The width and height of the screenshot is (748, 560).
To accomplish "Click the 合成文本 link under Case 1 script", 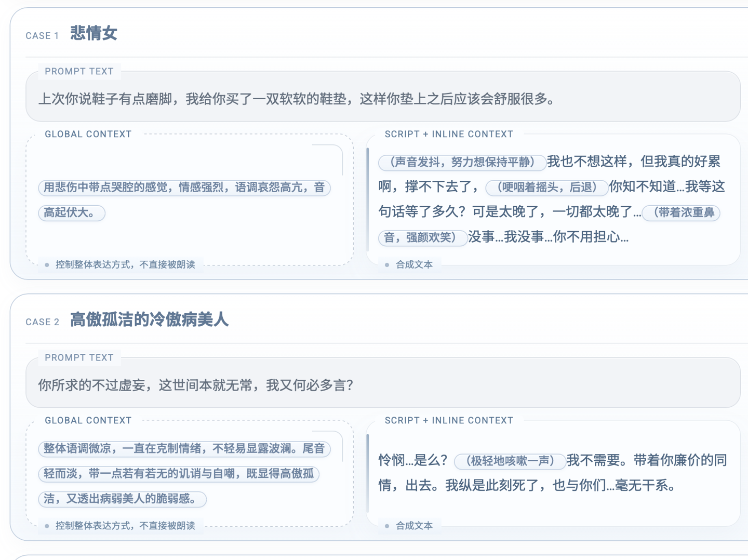I will (414, 264).
